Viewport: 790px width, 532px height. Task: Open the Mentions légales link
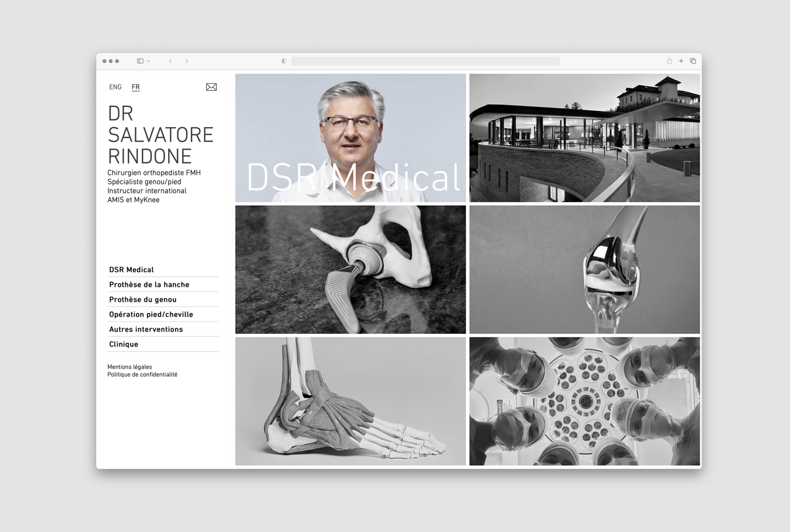[130, 367]
